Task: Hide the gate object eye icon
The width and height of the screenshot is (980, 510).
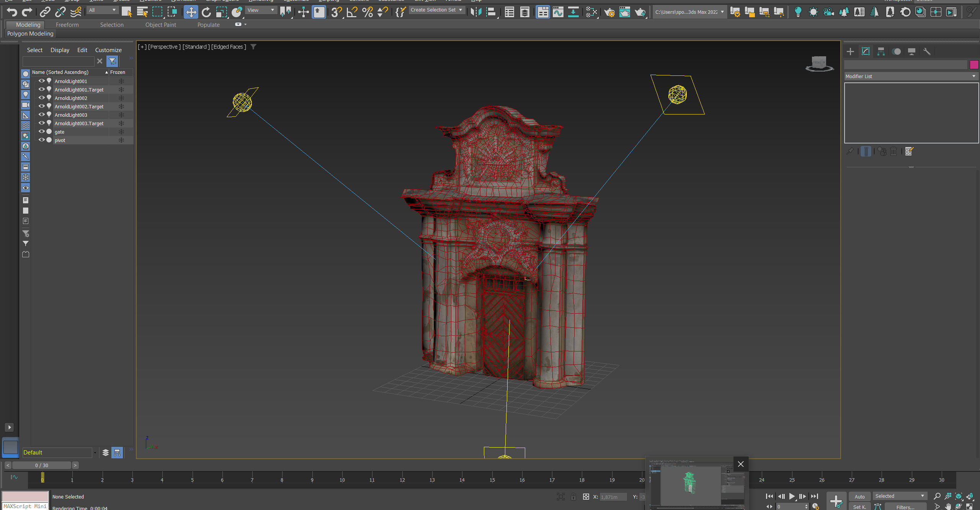Action: pyautogui.click(x=42, y=131)
